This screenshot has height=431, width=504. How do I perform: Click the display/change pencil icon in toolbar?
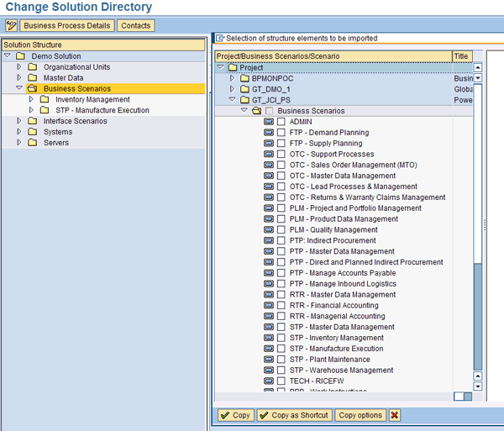click(11, 26)
